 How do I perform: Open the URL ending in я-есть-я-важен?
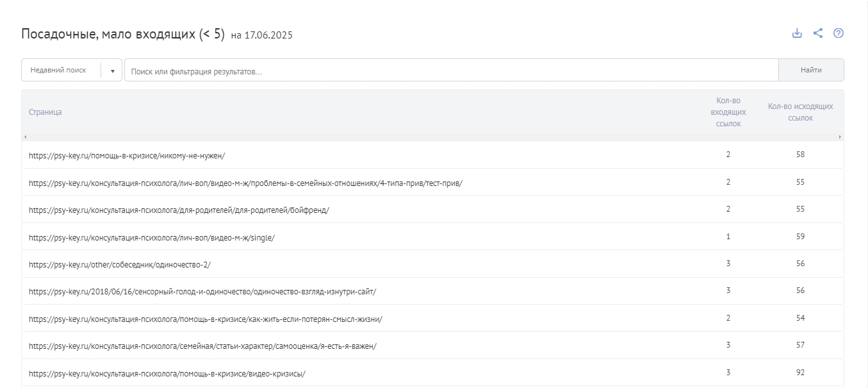tap(202, 346)
